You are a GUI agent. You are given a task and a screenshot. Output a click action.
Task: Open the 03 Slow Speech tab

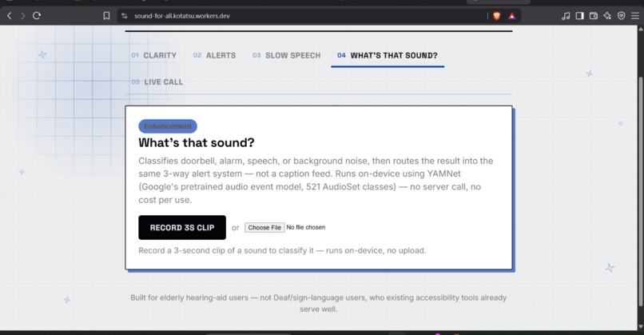pyautogui.click(x=286, y=55)
